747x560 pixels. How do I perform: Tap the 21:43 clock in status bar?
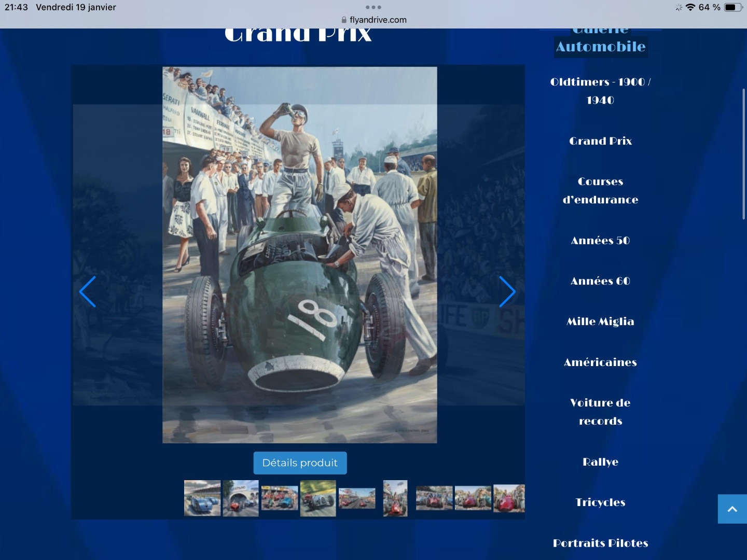click(x=16, y=7)
